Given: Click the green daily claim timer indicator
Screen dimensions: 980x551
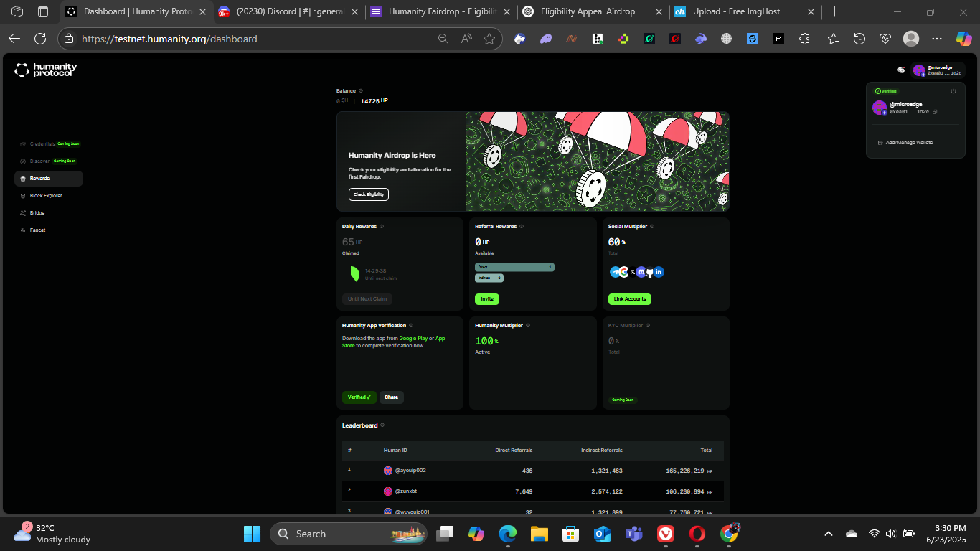Looking at the screenshot, I should pyautogui.click(x=354, y=273).
